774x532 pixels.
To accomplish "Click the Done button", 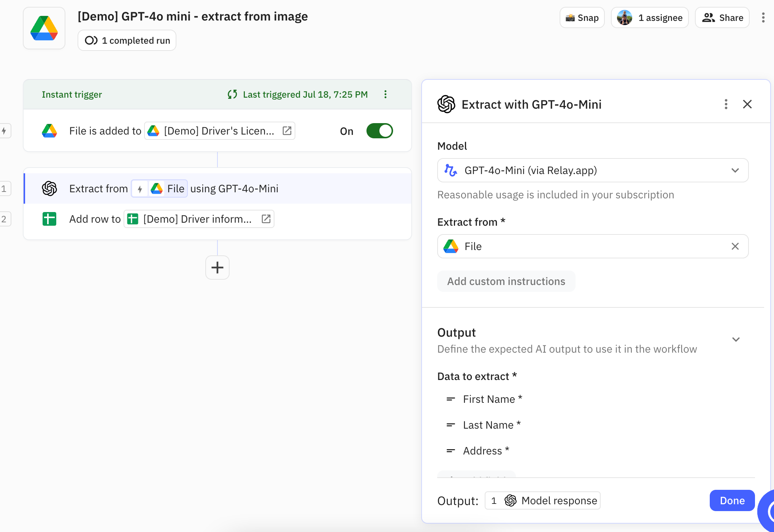I will (732, 500).
